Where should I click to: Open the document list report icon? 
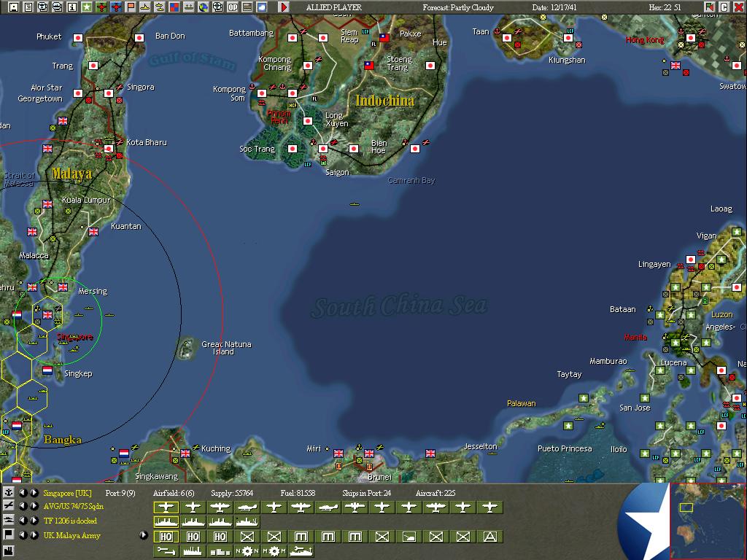tap(28, 7)
